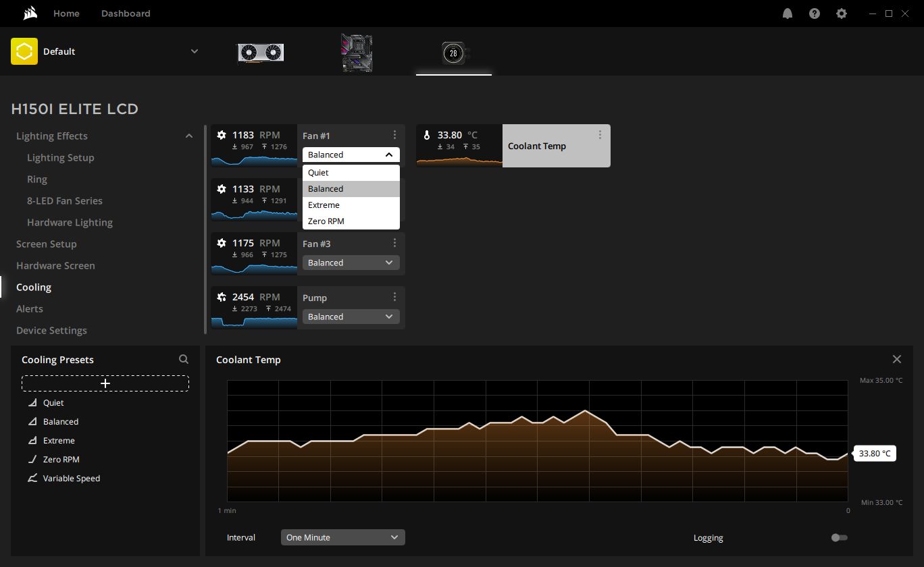The image size is (924, 567).
Task: Click the 33.80 °C graph value label
Action: tap(875, 454)
